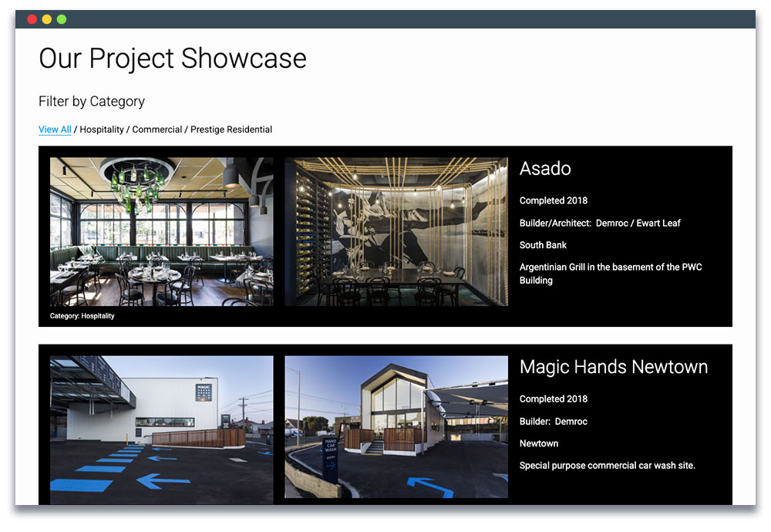Click Special purpose commercial car wash text
771x532 pixels.
[608, 465]
